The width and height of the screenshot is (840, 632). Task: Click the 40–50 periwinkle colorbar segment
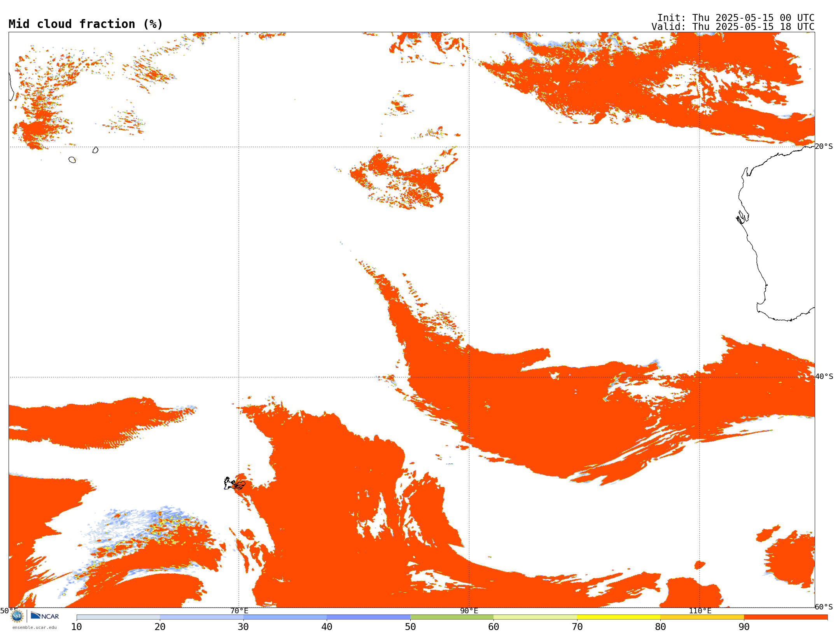368,617
